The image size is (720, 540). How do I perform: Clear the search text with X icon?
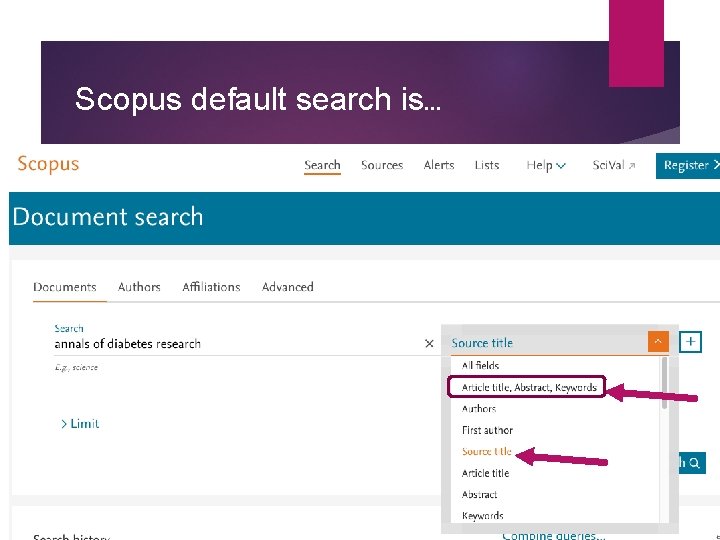click(x=429, y=343)
